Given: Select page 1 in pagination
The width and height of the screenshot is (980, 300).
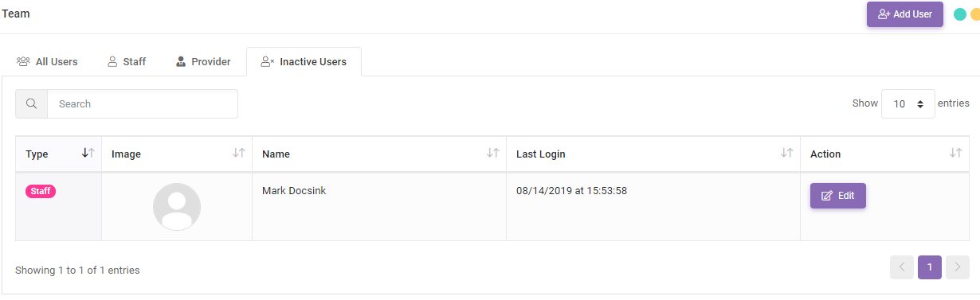Looking at the screenshot, I should pyautogui.click(x=930, y=267).
